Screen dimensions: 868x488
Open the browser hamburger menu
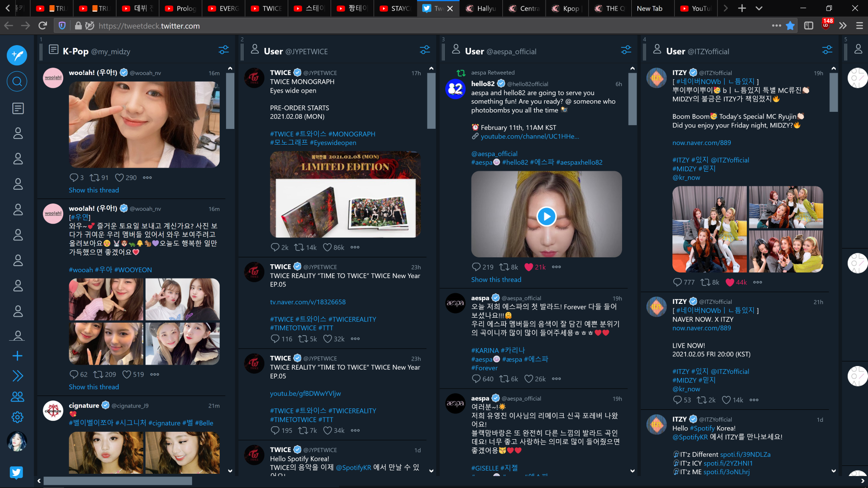coord(859,26)
